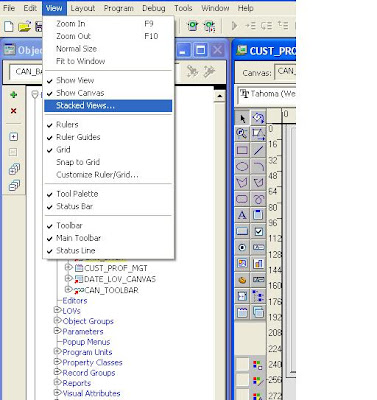Open the Debug menu
This screenshot has height=400, width=377.
coord(154,8)
